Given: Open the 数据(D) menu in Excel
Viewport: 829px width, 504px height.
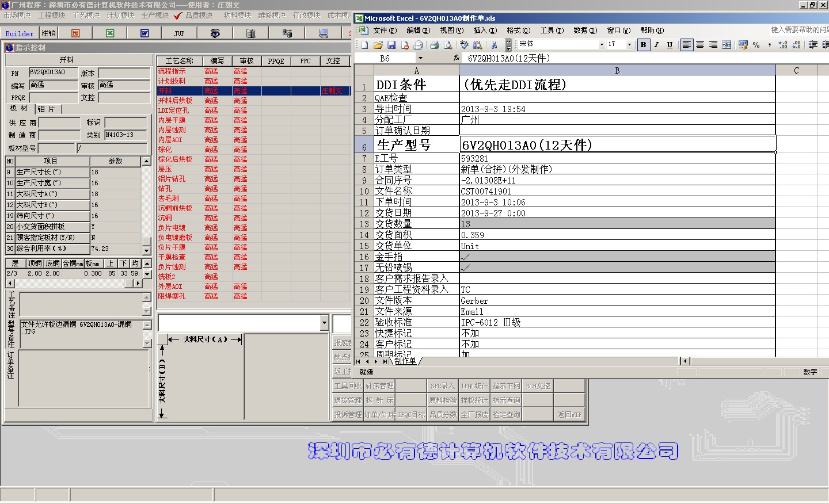Looking at the screenshot, I should coord(585,30).
